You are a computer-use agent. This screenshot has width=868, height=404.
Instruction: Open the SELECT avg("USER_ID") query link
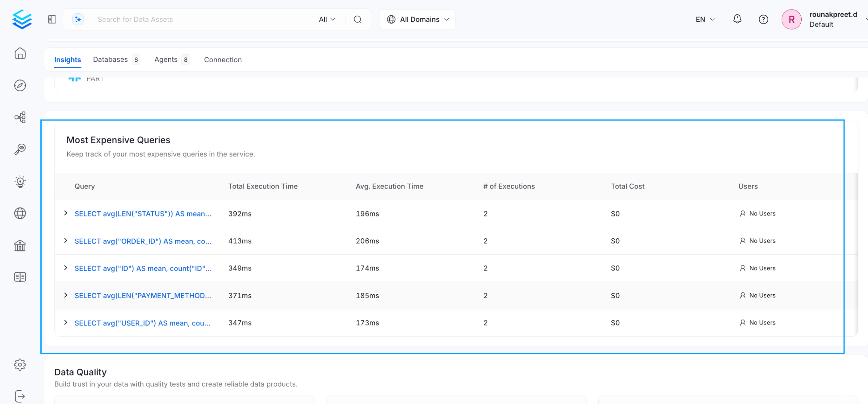pos(142,323)
